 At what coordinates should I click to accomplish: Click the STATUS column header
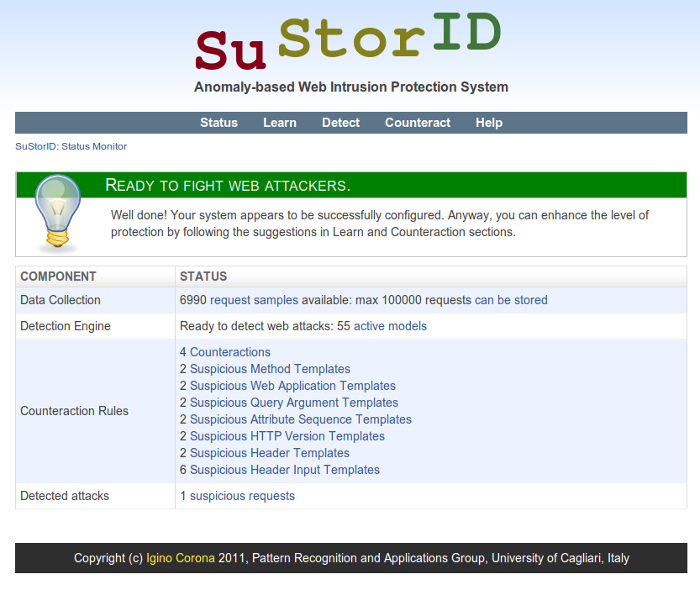click(x=431, y=277)
